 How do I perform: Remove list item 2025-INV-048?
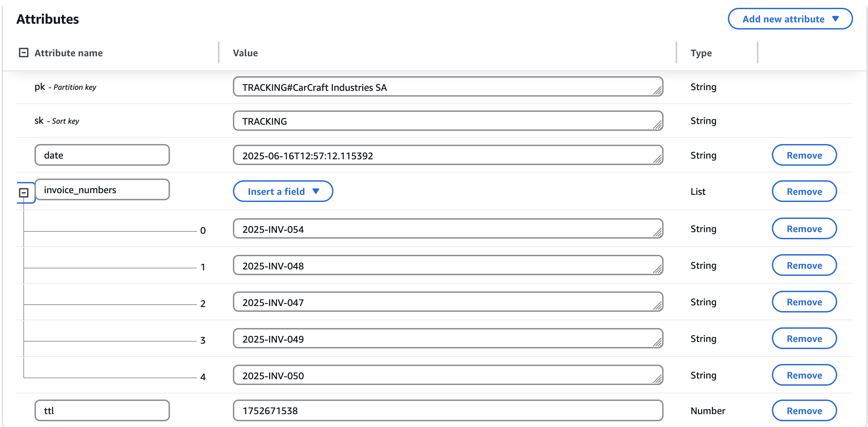(x=804, y=265)
